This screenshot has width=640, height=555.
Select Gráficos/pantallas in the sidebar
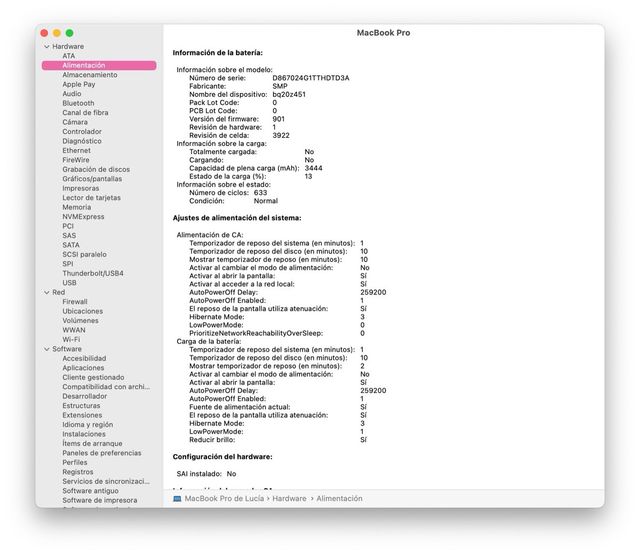92,179
